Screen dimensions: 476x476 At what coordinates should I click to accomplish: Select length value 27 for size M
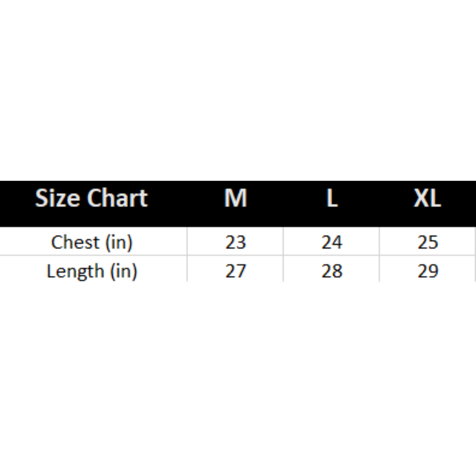coord(235,271)
